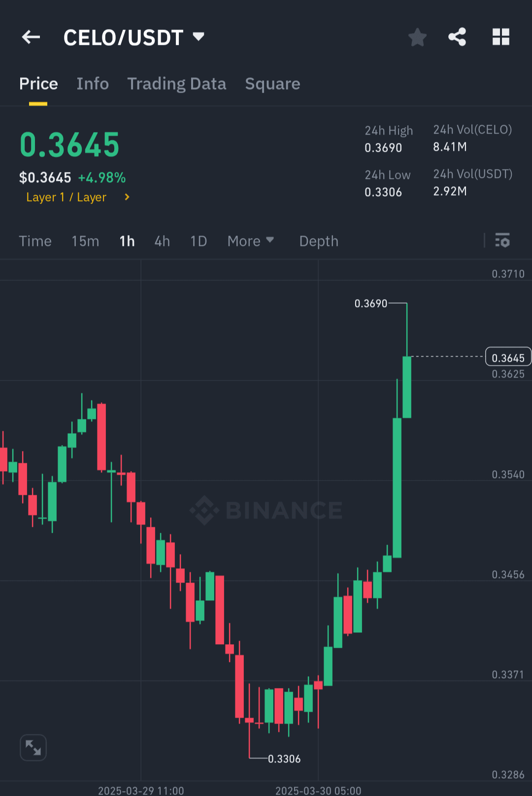Open the Square tab
The height and width of the screenshot is (796, 532).
point(272,84)
